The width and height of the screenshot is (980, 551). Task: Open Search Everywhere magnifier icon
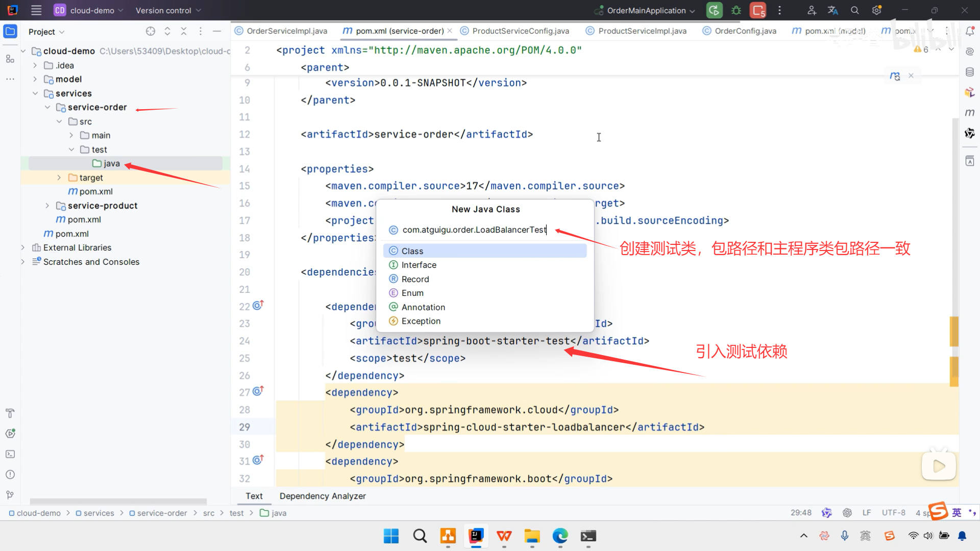(854, 10)
